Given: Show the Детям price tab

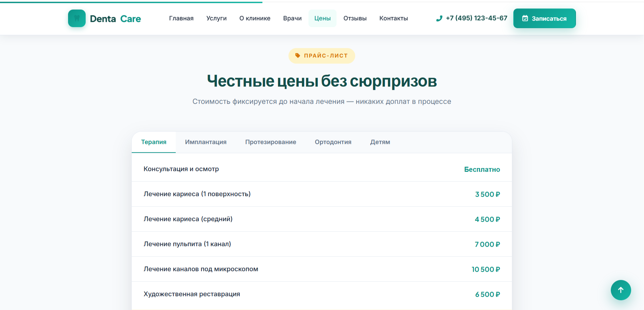Looking at the screenshot, I should [380, 142].
